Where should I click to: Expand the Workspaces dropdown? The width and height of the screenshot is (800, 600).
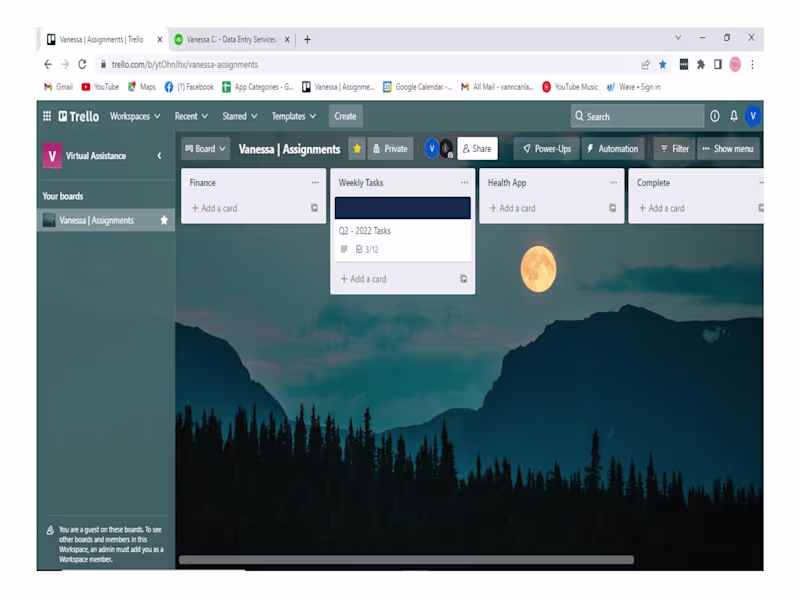tap(135, 116)
